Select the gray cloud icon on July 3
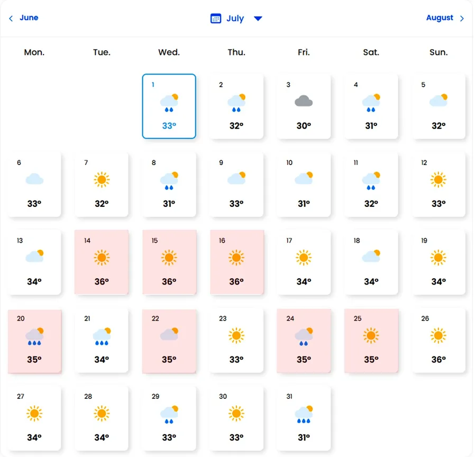This screenshot has height=457, width=476. (x=304, y=100)
